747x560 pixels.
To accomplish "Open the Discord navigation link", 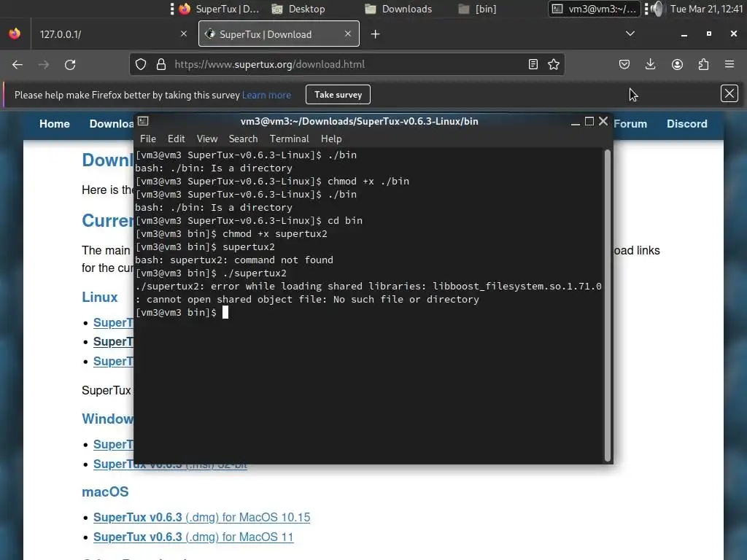I will point(686,124).
